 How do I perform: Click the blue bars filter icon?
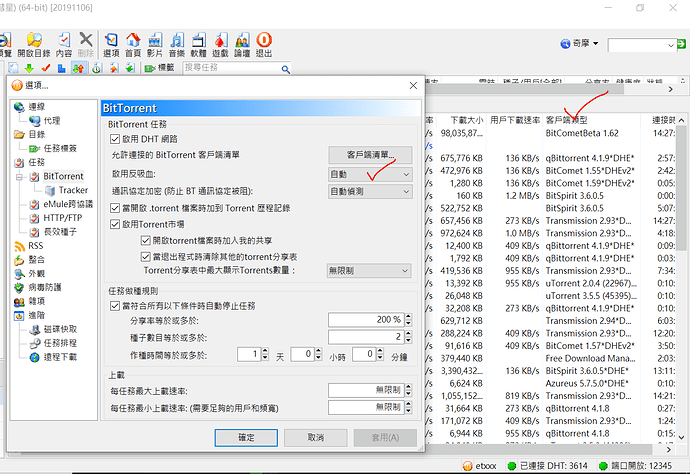[x=62, y=68]
